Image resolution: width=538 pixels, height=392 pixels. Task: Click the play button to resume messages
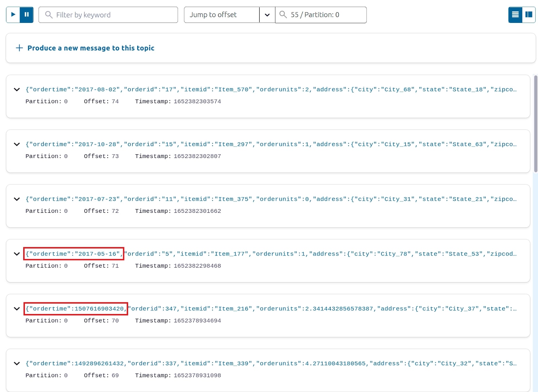[13, 15]
